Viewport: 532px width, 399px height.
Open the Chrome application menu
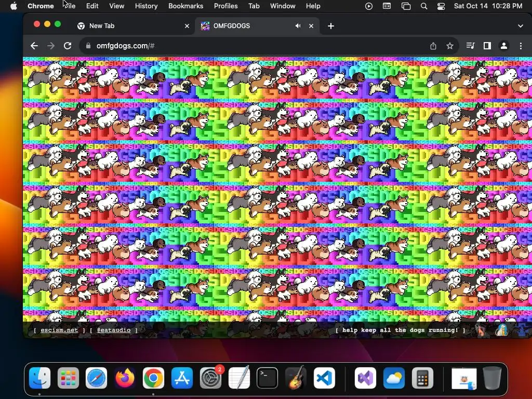pos(41,6)
